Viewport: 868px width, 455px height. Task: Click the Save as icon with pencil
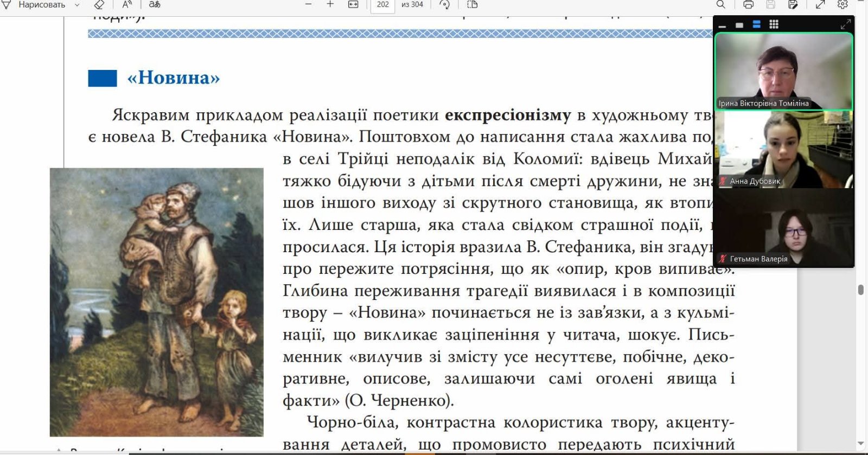tap(793, 5)
